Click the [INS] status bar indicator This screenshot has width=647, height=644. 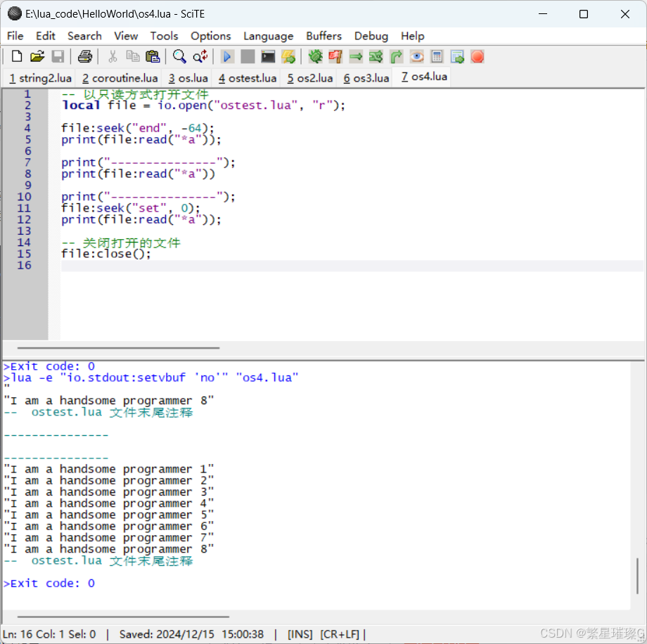click(300, 634)
